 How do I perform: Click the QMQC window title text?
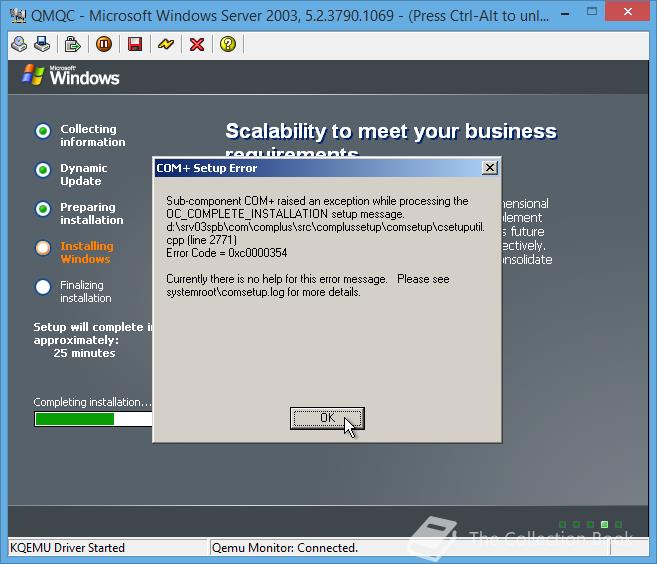(x=290, y=16)
